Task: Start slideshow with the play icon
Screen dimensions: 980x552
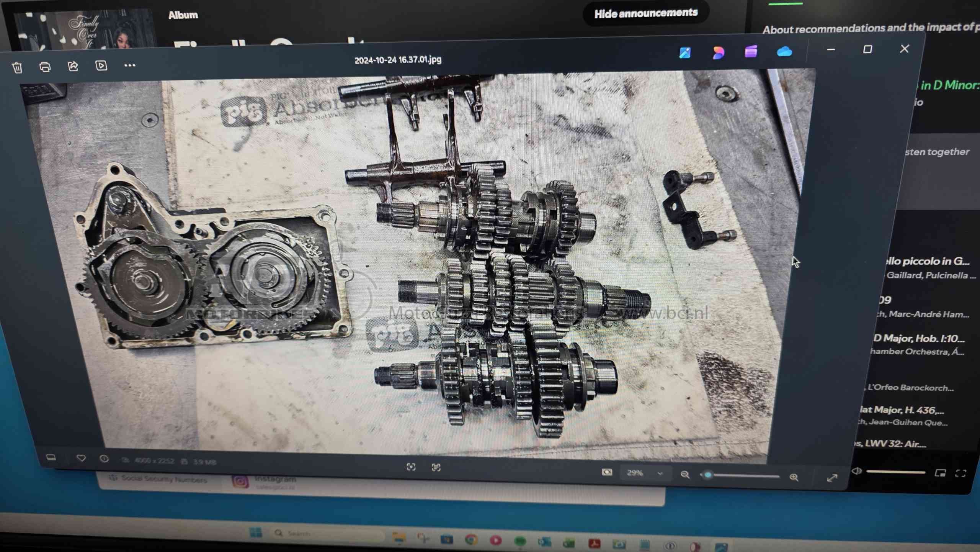Action: tap(101, 66)
